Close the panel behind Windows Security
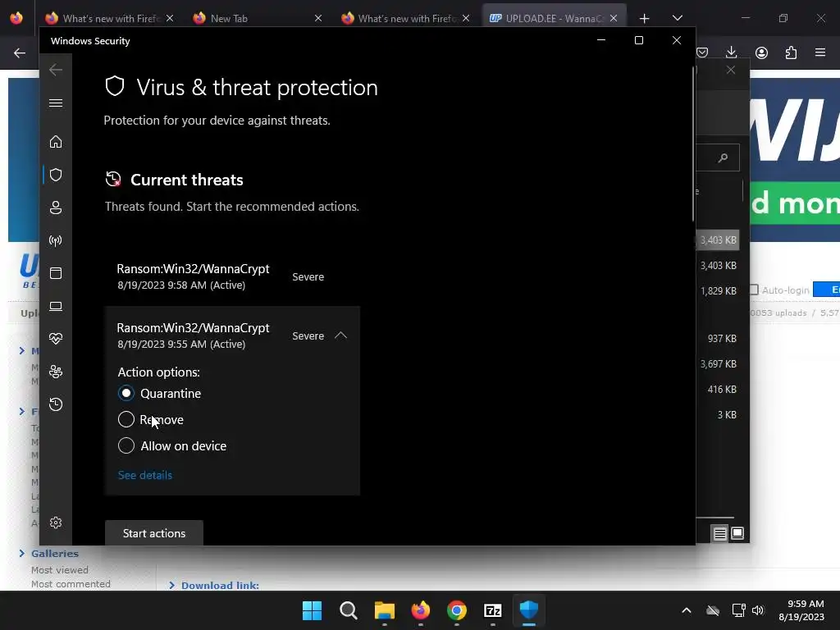 (x=731, y=71)
